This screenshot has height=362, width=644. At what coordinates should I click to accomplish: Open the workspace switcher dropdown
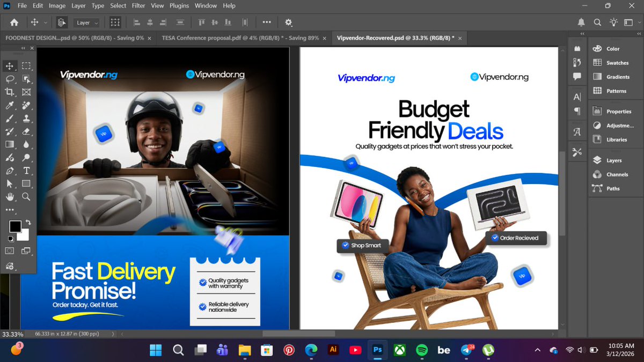point(630,23)
